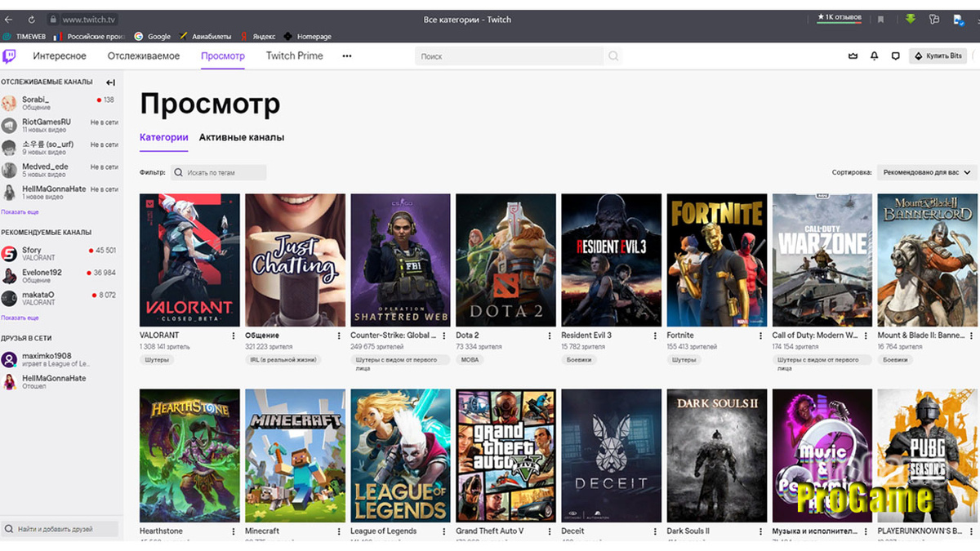980x551 pixels.
Task: Open the three-dot menu for Counter-Strike
Action: click(x=444, y=335)
